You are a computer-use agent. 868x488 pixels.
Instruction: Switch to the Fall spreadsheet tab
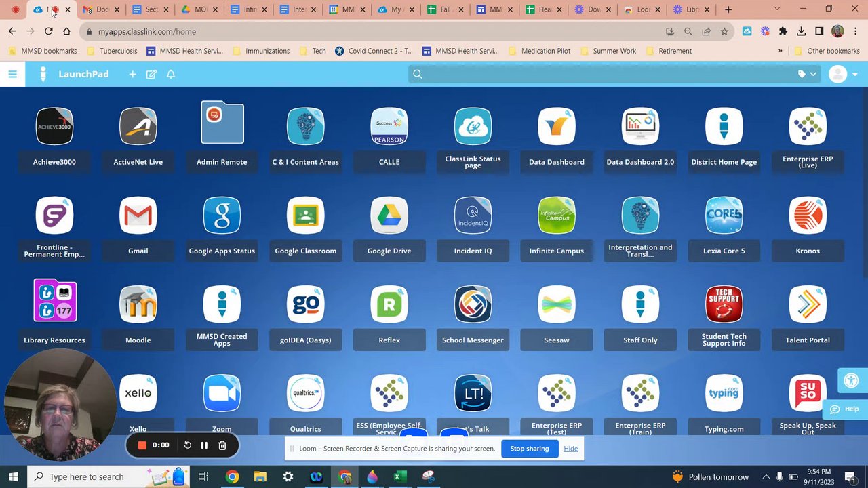click(446, 9)
